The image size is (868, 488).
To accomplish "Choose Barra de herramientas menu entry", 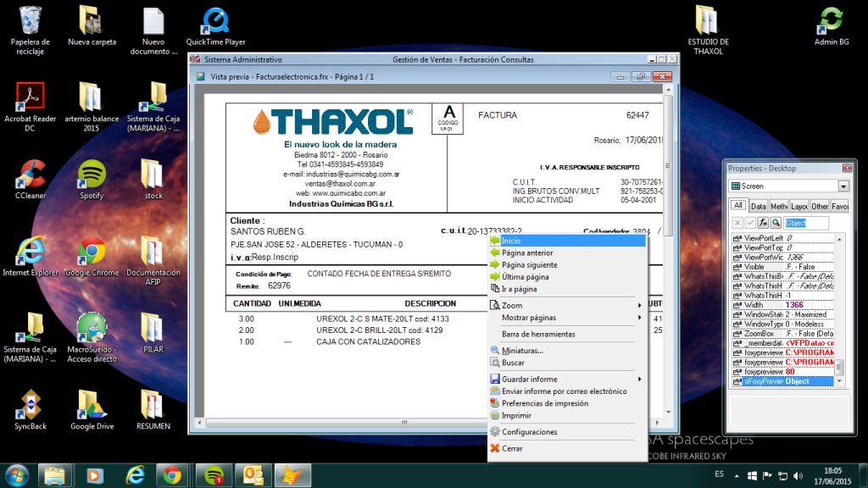I will 567,334.
